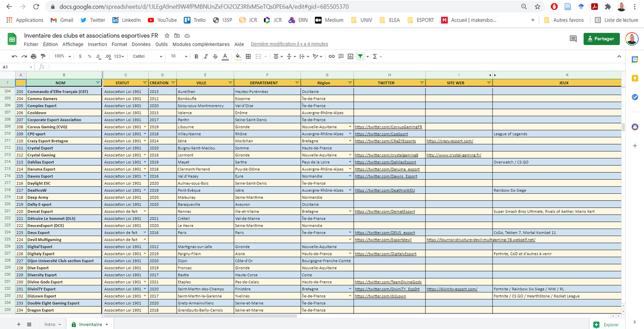Click the Partager button
The image size is (644, 329).
[601, 39]
